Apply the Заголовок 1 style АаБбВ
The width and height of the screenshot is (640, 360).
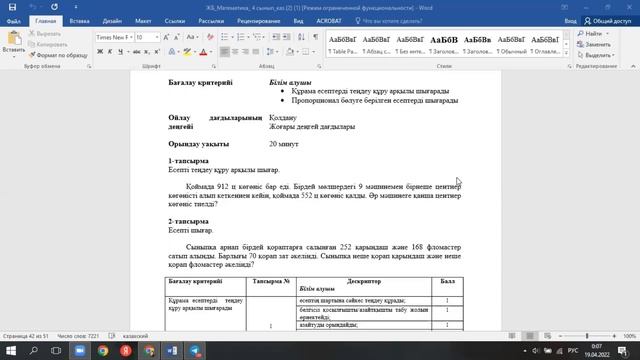[x=444, y=44]
